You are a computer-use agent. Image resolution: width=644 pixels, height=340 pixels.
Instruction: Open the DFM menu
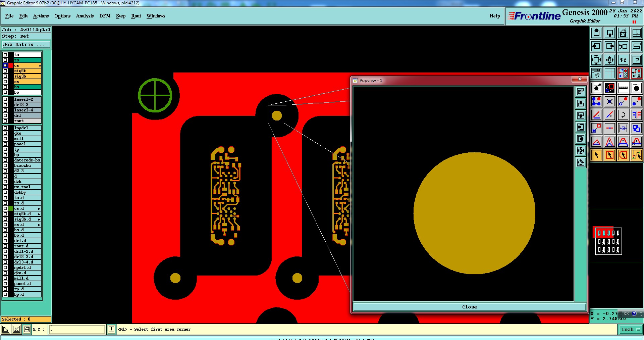[105, 16]
